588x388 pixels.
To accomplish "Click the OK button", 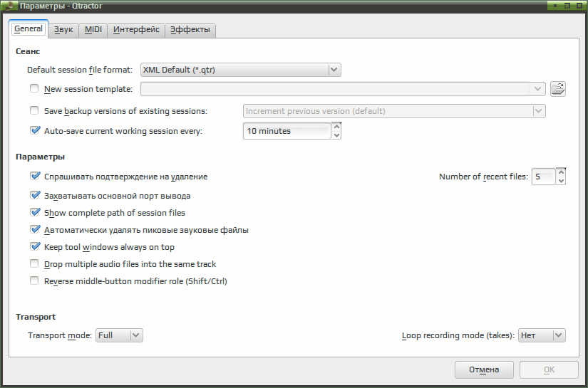I will click(x=549, y=370).
